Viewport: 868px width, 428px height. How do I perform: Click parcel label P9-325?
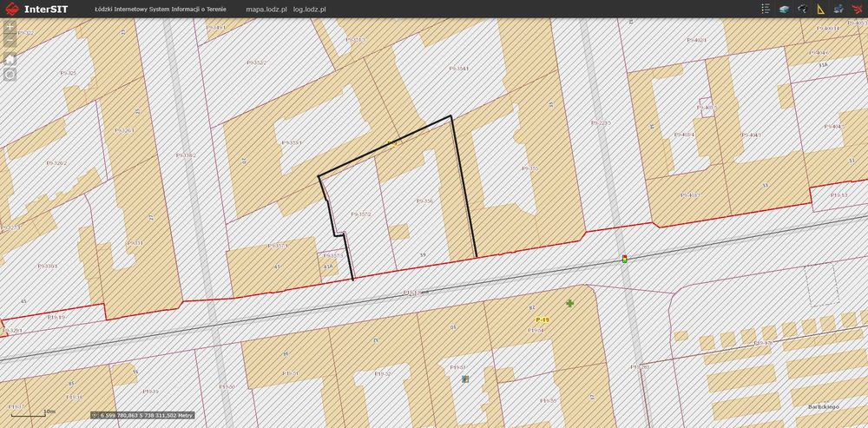pos(69,73)
